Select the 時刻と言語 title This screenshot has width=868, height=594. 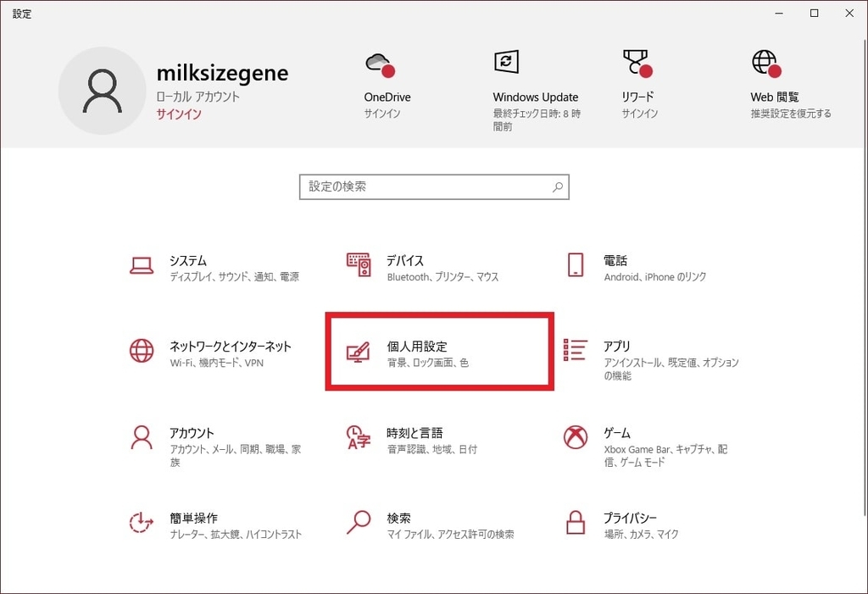click(x=415, y=433)
